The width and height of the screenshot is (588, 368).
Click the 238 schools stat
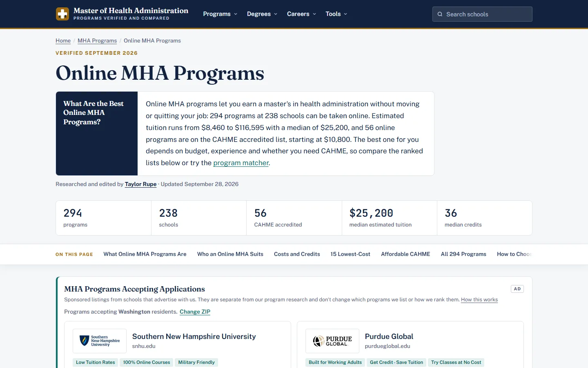coord(199,218)
